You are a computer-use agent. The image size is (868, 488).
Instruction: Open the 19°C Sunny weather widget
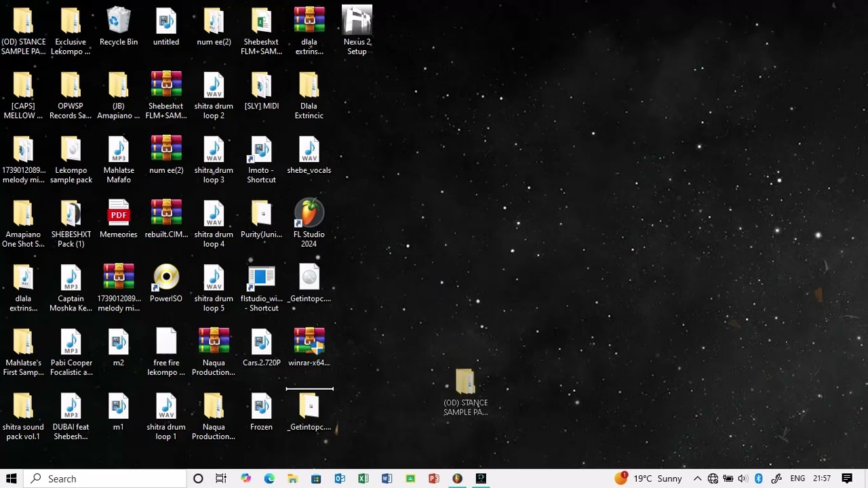(x=648, y=479)
